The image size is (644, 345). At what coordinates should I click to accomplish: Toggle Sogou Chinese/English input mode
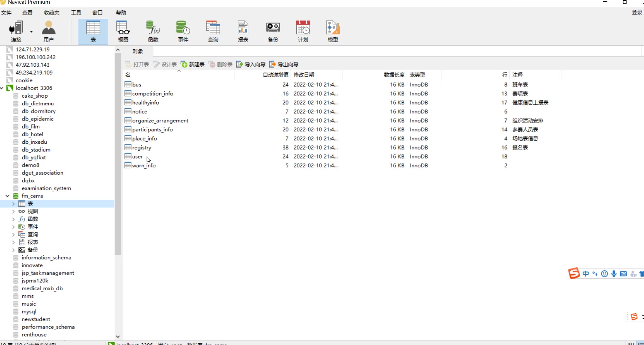[586, 273]
